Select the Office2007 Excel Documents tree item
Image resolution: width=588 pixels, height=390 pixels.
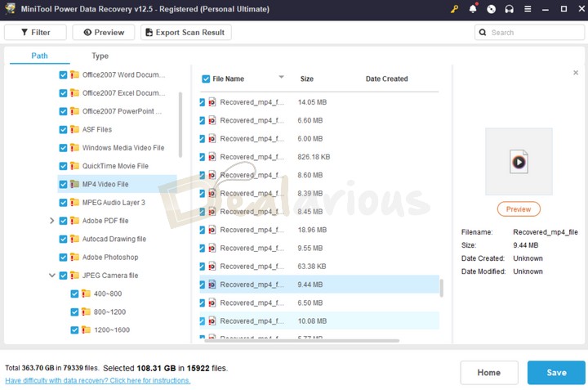pyautogui.click(x=123, y=93)
